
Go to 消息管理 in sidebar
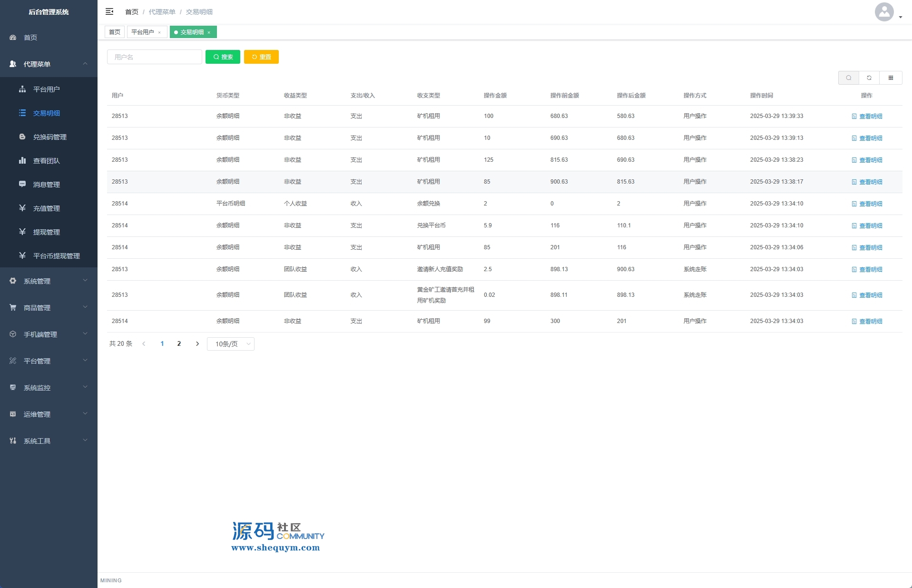[46, 185]
